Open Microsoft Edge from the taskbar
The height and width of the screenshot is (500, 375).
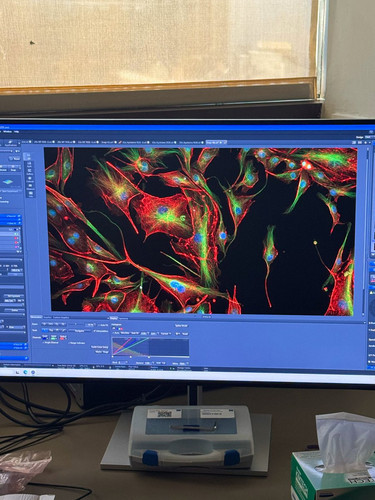26,372
